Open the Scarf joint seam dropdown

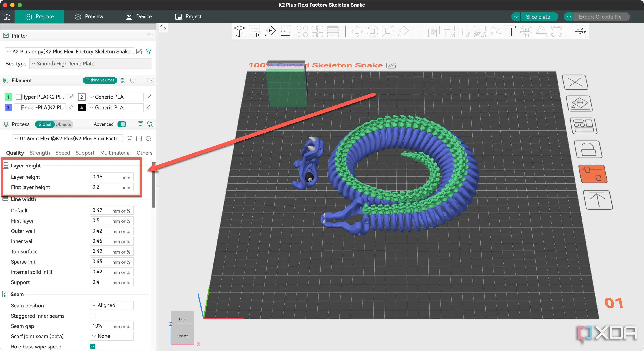click(112, 336)
